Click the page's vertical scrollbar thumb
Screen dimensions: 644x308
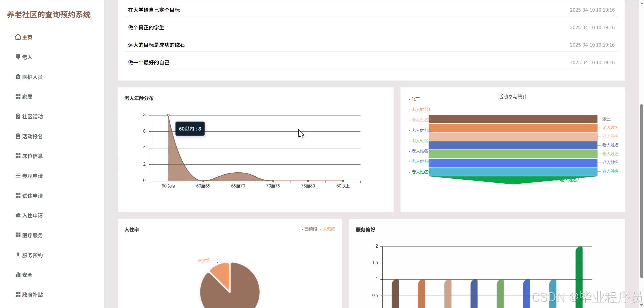pyautogui.click(x=641, y=191)
